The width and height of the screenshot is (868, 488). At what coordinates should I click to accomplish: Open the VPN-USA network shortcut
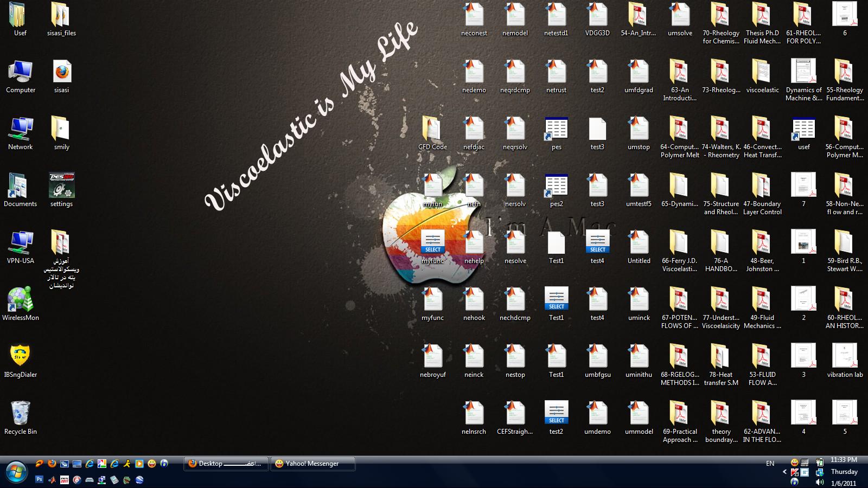pos(20,244)
